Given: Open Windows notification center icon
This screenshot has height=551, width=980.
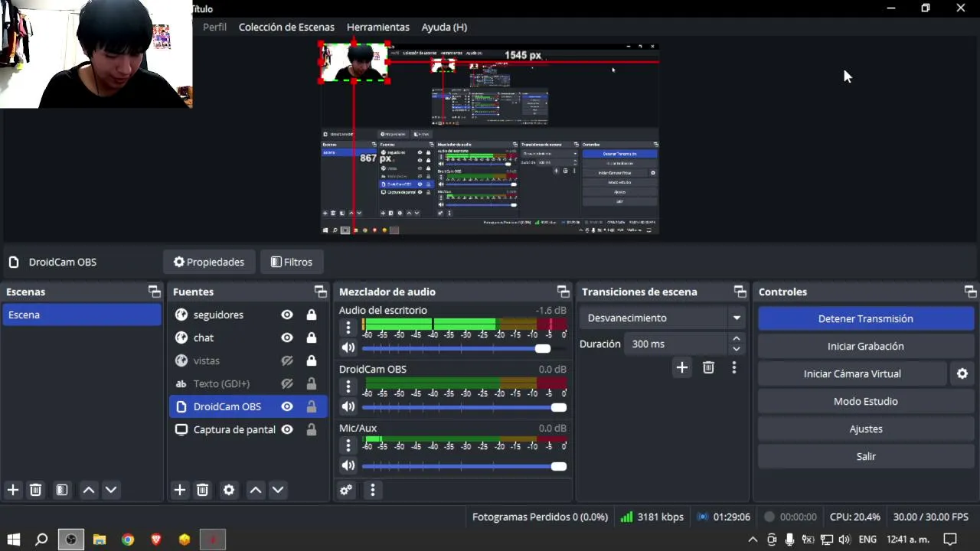Looking at the screenshot, I should tap(950, 540).
